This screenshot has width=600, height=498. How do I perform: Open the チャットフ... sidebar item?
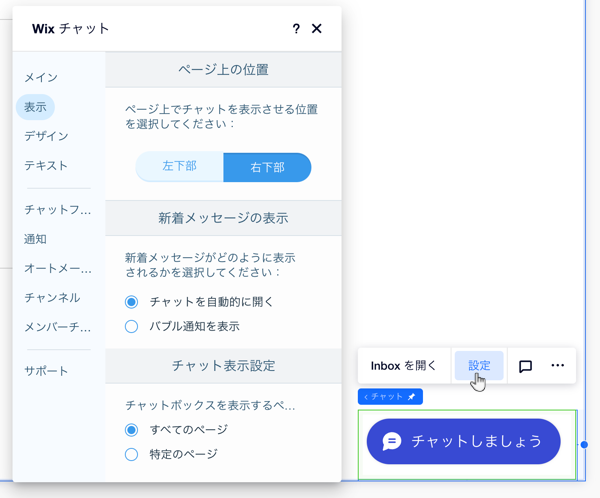pyautogui.click(x=58, y=210)
